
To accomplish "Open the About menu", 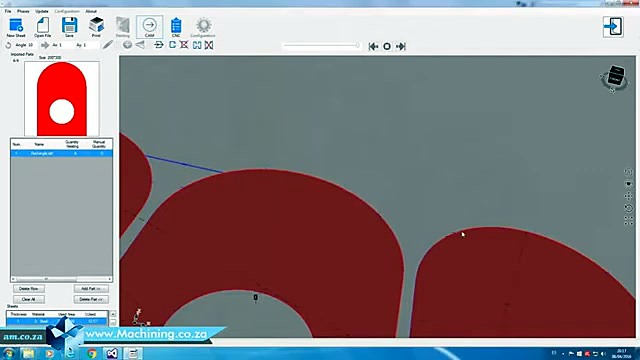I will 91,11.
